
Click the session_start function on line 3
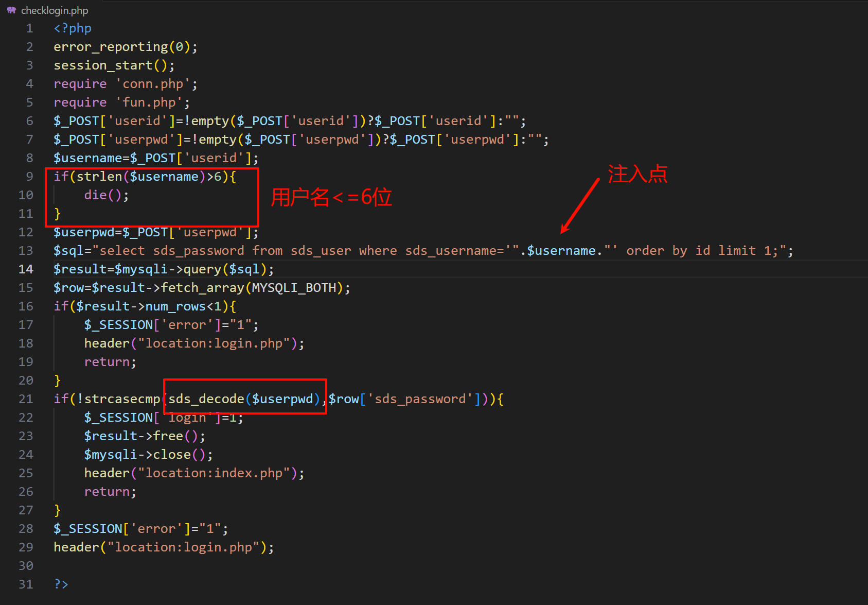103,65
